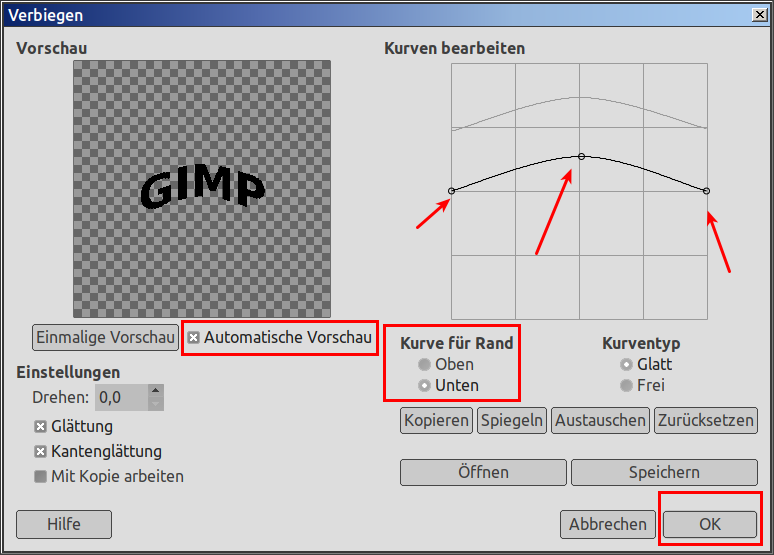Select the Oben radio button
The image size is (774, 555).
424,364
